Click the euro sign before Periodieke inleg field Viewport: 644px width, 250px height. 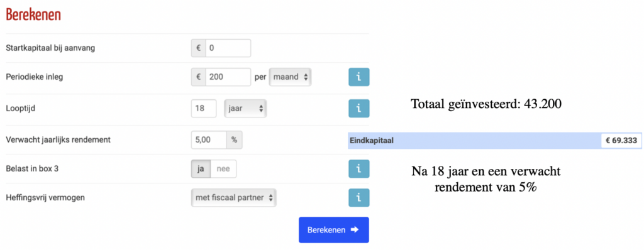point(198,77)
